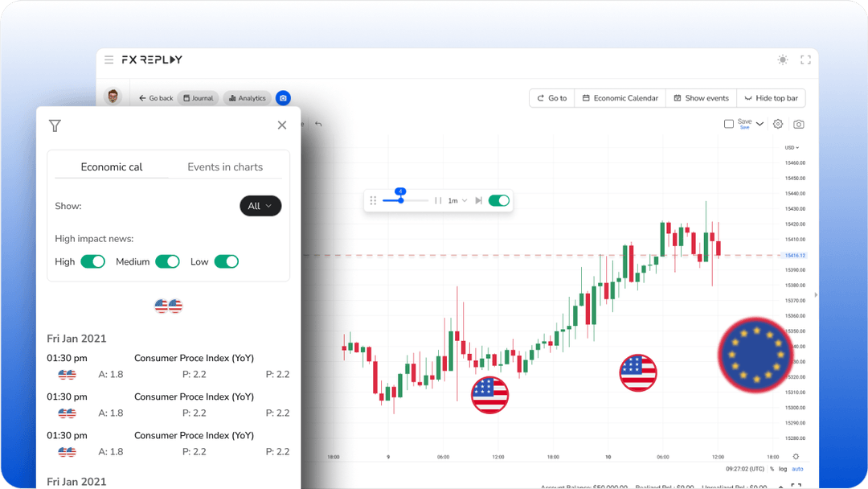This screenshot has width=868, height=489.
Task: Open the Show: All dropdown
Action: click(260, 206)
